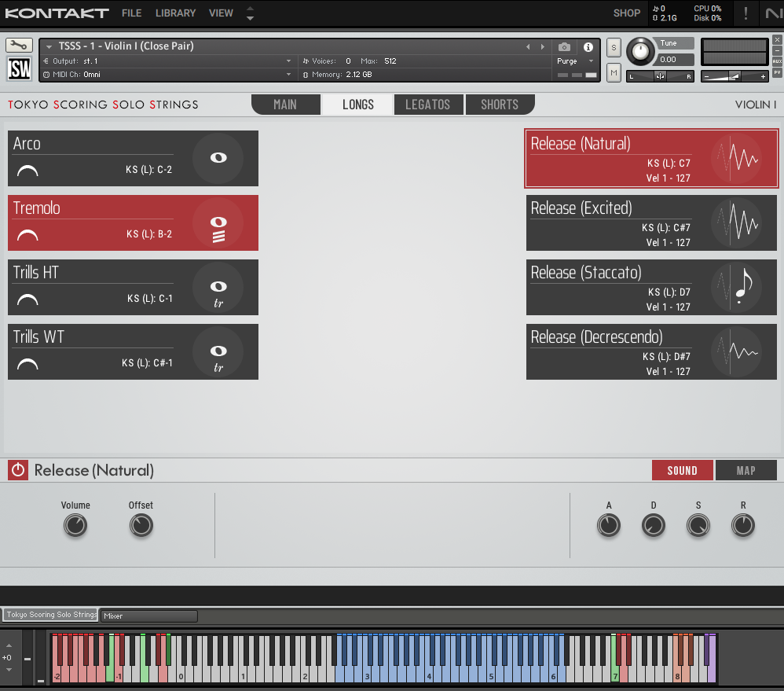Viewport: 784px width, 691px height.
Task: Click the MAP button
Action: point(746,470)
